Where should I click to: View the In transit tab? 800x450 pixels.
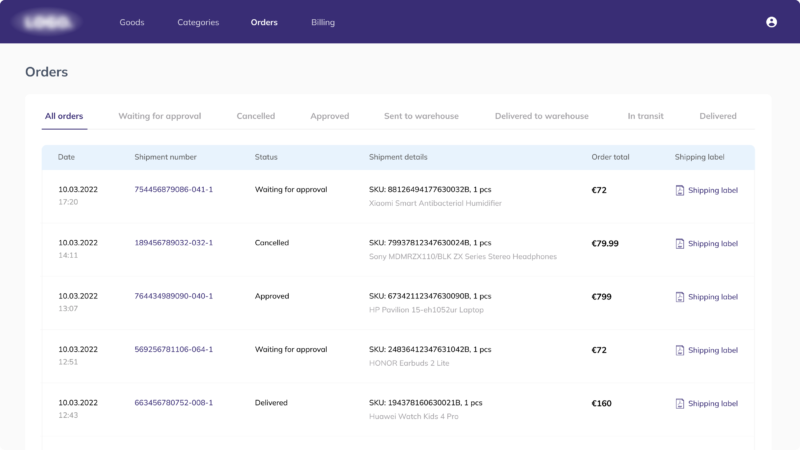click(x=645, y=116)
